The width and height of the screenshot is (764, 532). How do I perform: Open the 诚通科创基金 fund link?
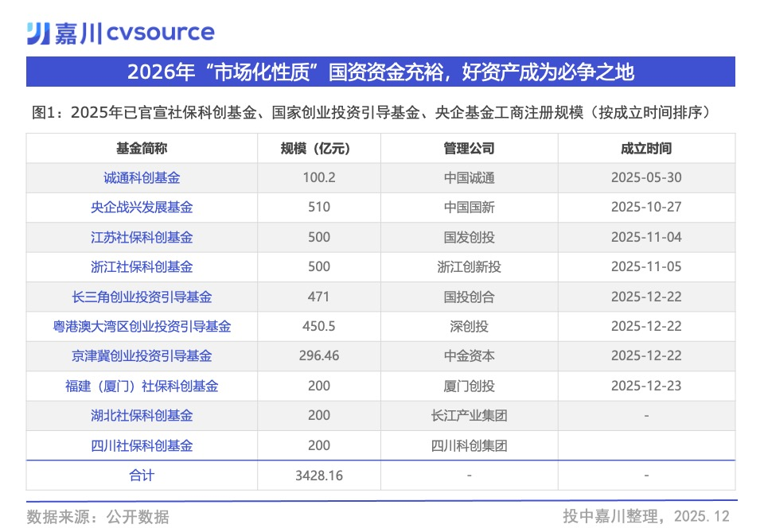pyautogui.click(x=142, y=178)
